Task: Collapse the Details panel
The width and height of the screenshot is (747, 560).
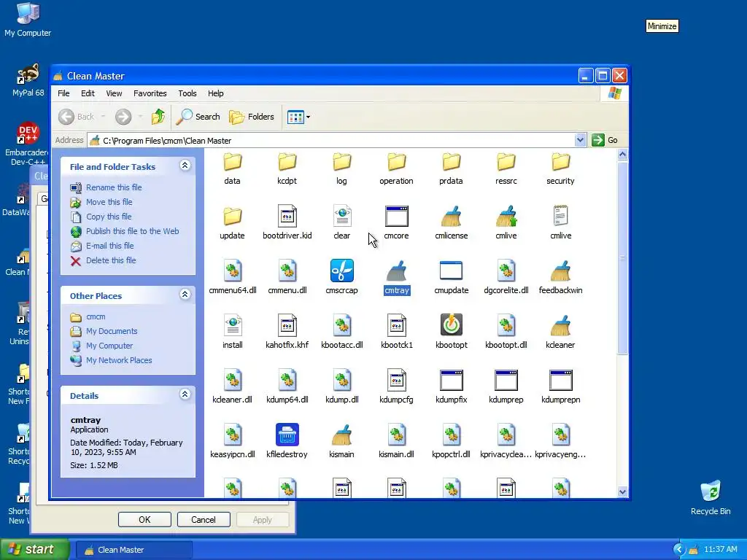Action: tap(185, 394)
